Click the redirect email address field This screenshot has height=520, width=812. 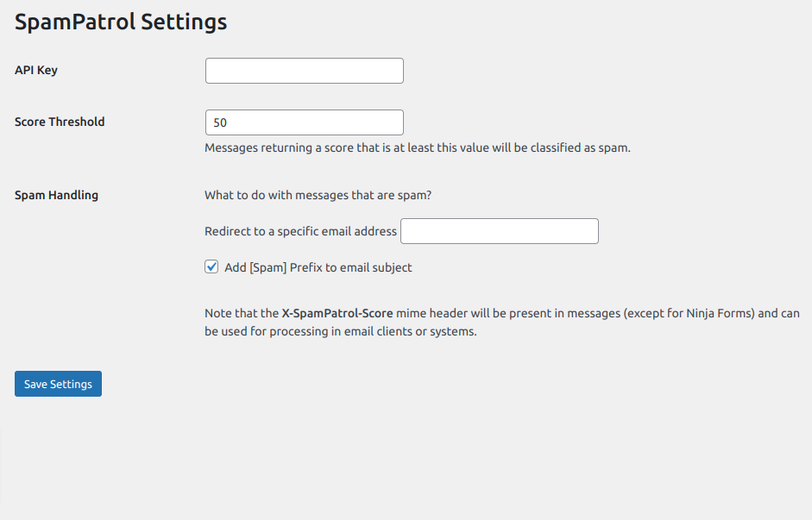499,231
